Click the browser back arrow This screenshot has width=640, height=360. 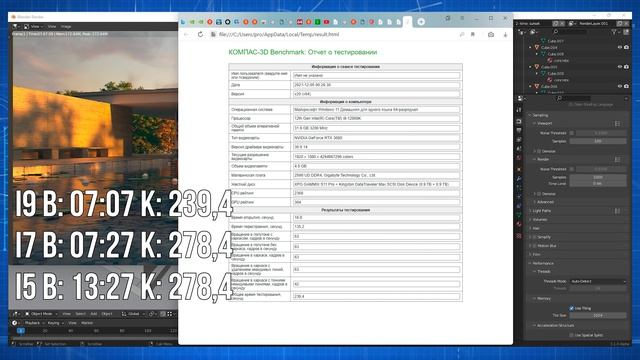tap(187, 35)
